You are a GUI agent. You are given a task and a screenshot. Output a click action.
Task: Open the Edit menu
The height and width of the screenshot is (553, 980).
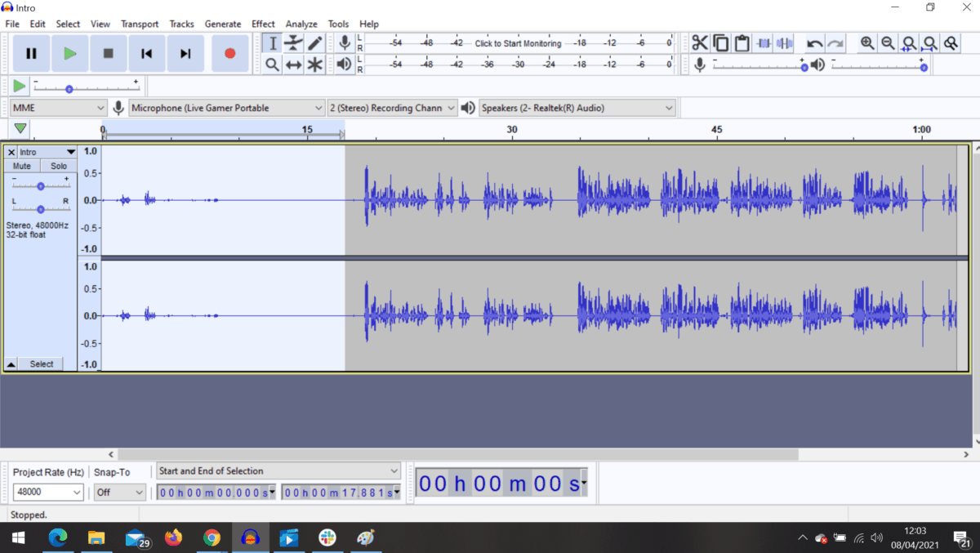(x=38, y=24)
